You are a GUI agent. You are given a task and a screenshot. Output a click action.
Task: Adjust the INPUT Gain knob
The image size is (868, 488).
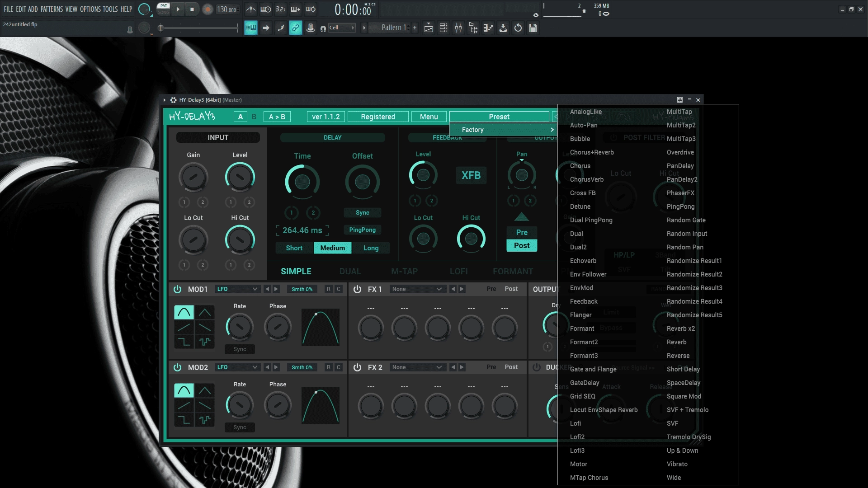pos(193,177)
